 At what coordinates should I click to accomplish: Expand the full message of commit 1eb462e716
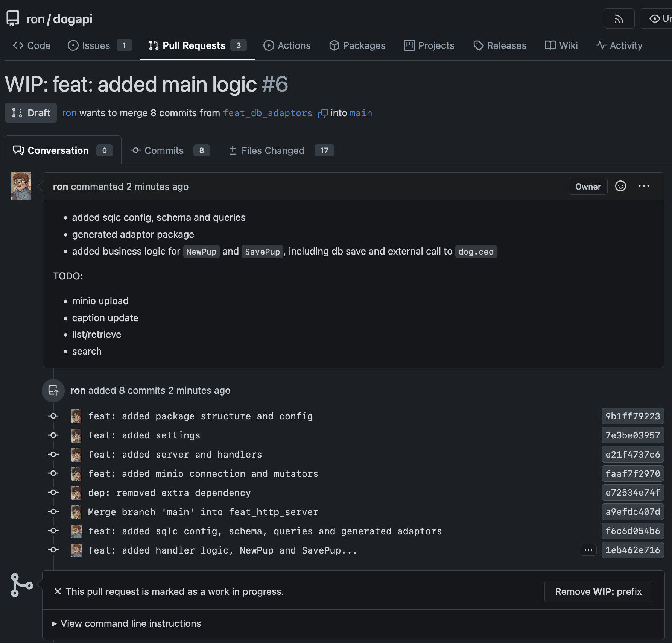(x=588, y=550)
